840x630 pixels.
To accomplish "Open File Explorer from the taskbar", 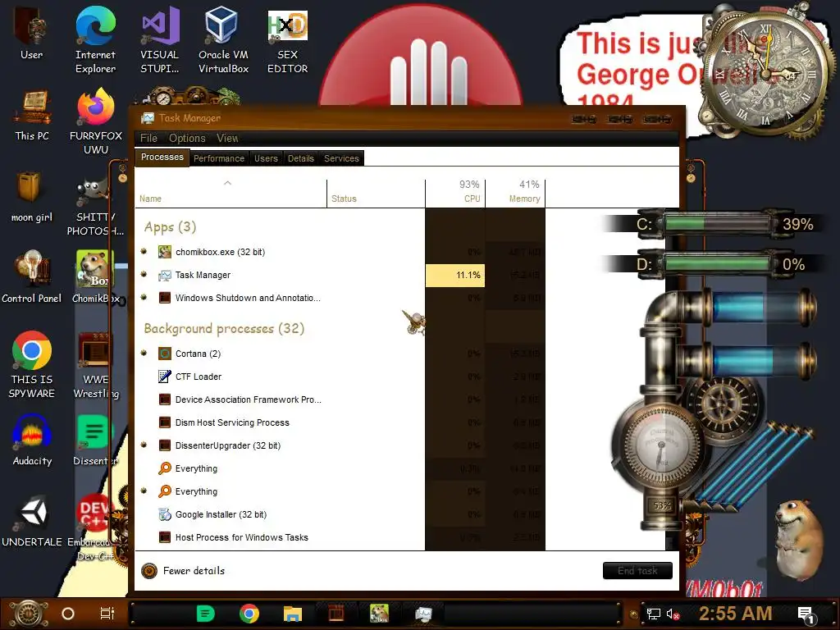I will tap(293, 614).
